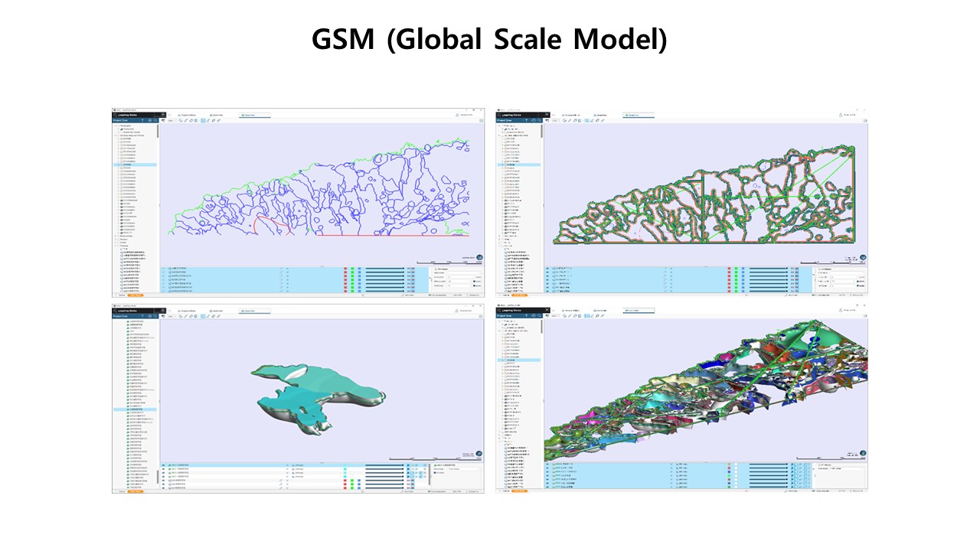Screen dimensions: 980x551
Task: Click view compass widget in orange-green contour scene
Action: (x=863, y=258)
